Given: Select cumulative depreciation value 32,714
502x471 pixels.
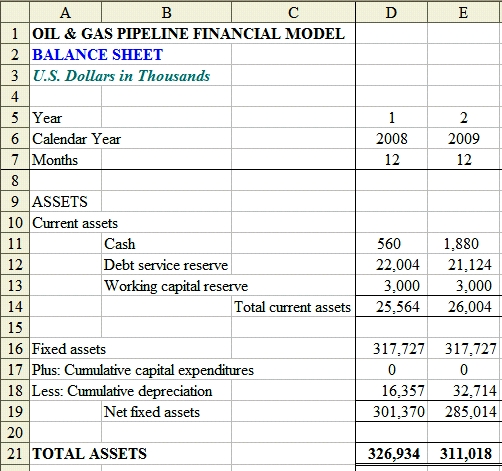Looking at the screenshot, I should coord(463,391).
